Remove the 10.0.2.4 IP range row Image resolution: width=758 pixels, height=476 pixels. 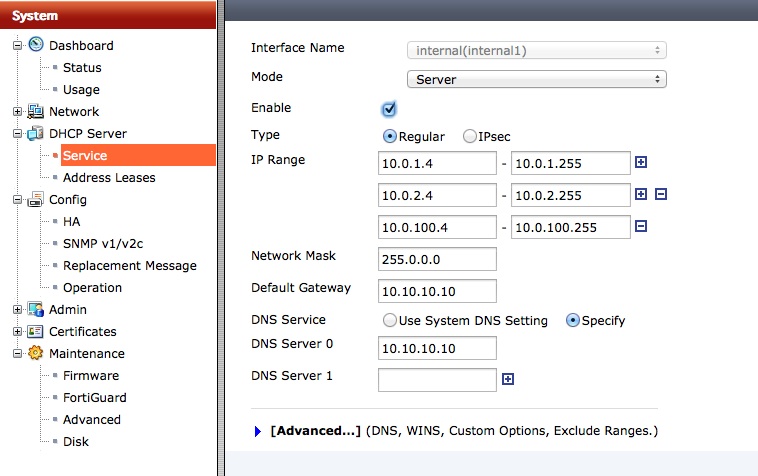click(x=661, y=194)
